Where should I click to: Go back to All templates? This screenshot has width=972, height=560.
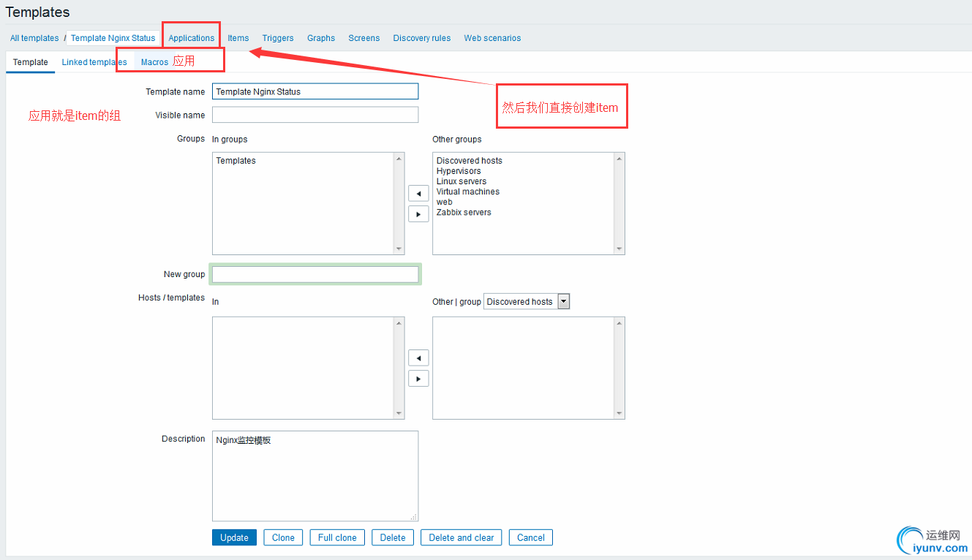(34, 38)
